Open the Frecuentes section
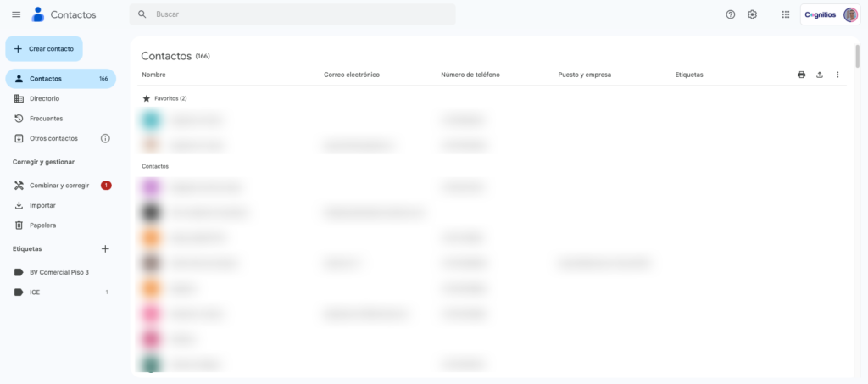Image resolution: width=868 pixels, height=384 pixels. [60, 119]
